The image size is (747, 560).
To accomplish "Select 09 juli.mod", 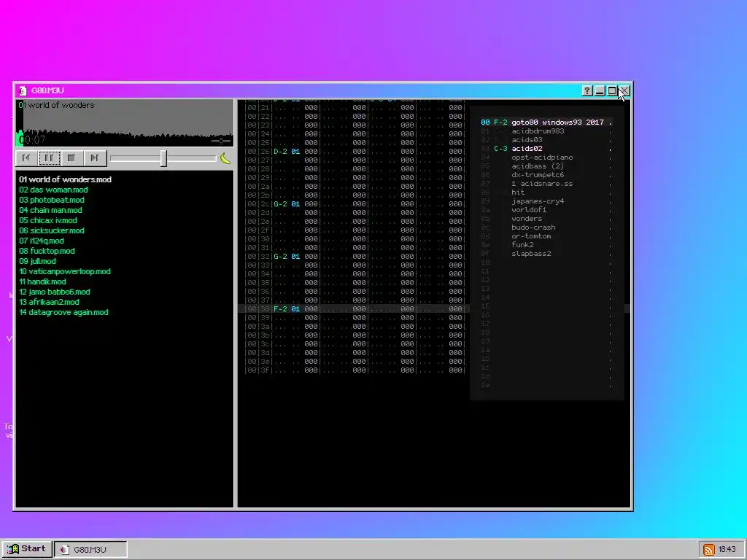I will pos(37,261).
